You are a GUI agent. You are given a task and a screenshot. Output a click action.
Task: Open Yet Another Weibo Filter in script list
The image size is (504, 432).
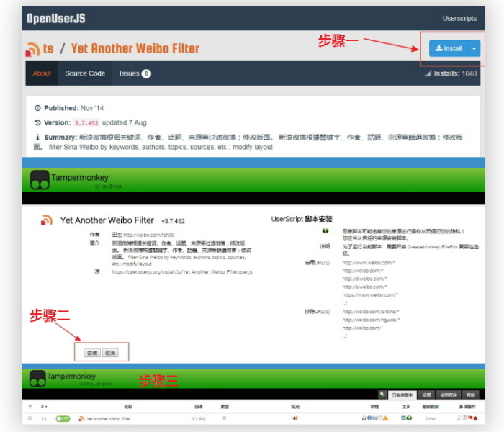[x=109, y=418]
